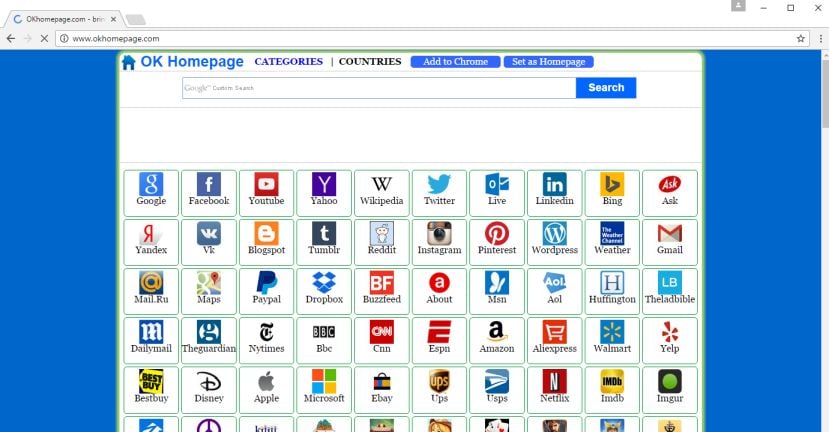Click the OK Homepage logo link
This screenshot has width=829, height=432.
pyautogui.click(x=182, y=62)
